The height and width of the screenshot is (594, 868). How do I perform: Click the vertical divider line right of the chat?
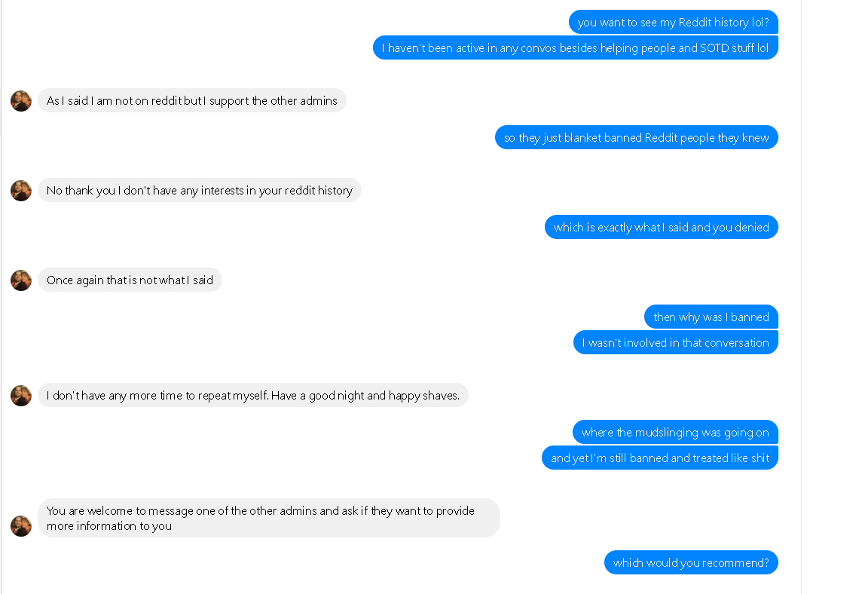coord(801,297)
